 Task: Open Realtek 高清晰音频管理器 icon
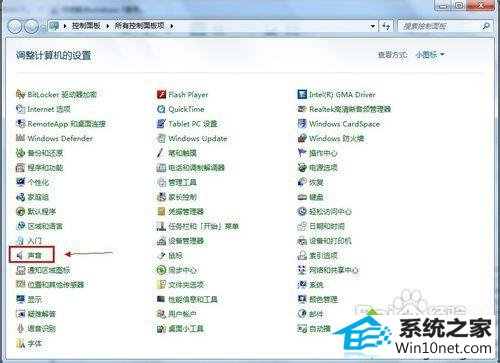[302, 109]
